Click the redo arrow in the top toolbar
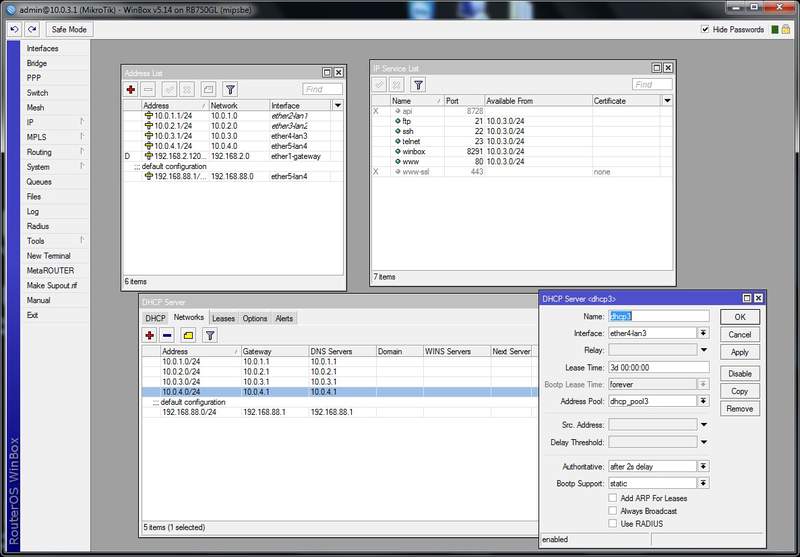The height and width of the screenshot is (557, 800). coord(32,30)
